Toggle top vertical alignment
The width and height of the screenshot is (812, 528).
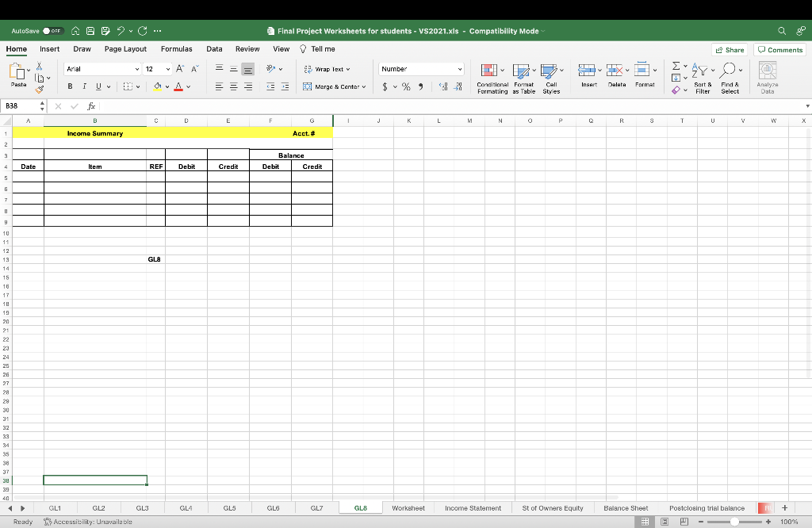click(x=219, y=69)
